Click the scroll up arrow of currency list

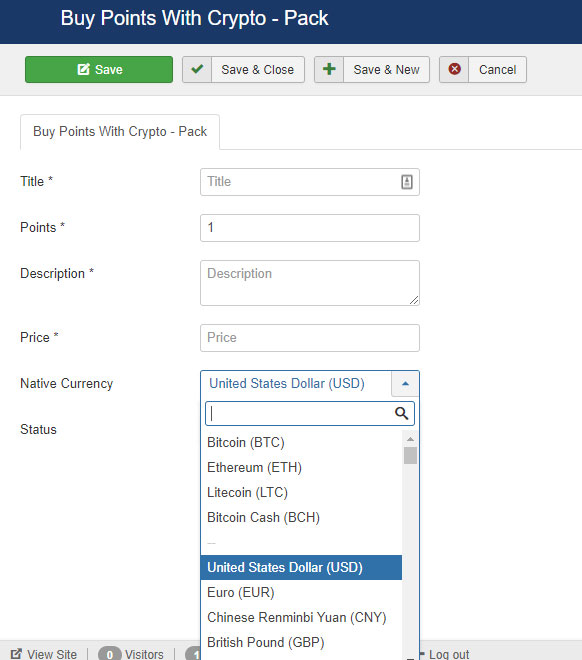(410, 439)
